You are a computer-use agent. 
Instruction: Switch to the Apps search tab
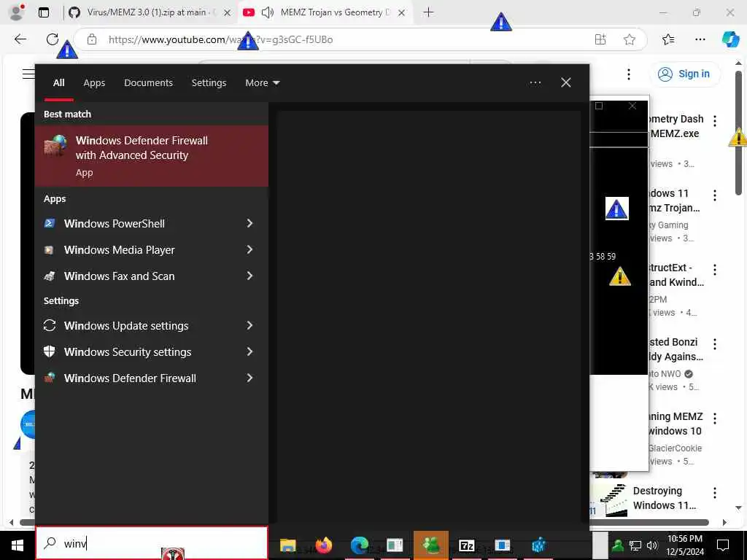94,83
